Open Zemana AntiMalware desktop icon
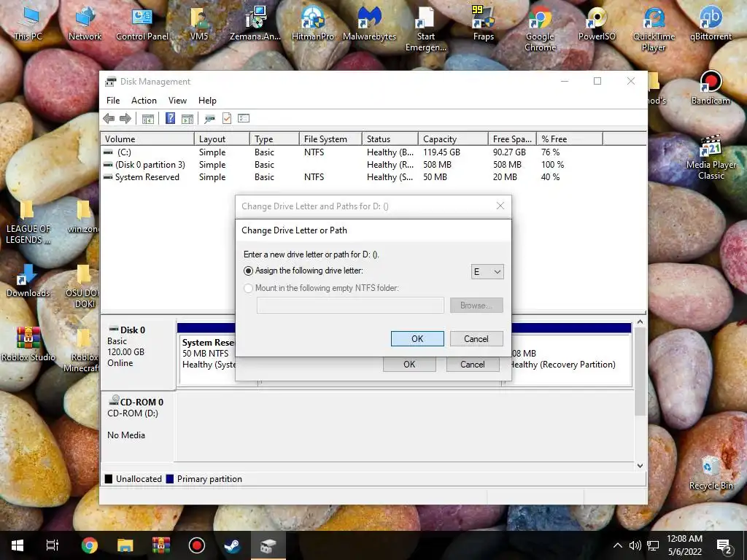This screenshot has width=747, height=560. click(255, 23)
